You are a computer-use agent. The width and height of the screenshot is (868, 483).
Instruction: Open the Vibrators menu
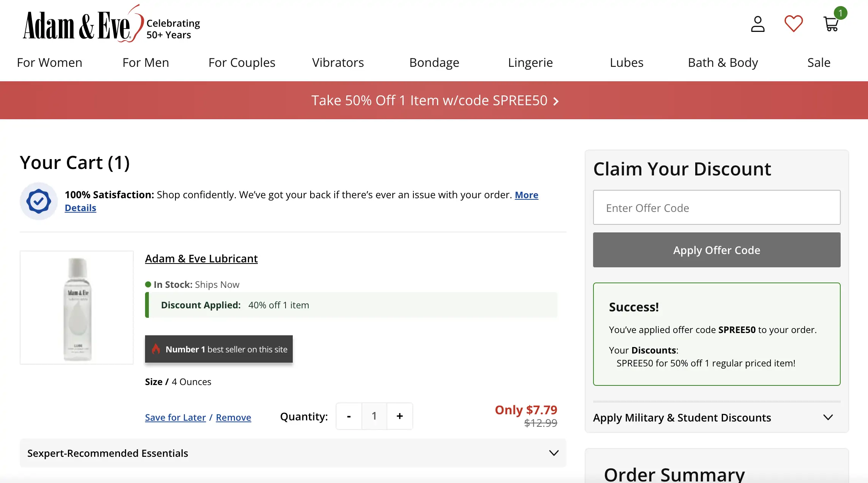pos(338,62)
